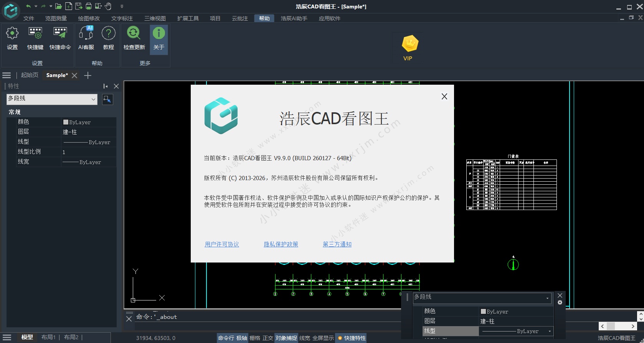Click the print icon in quick access toolbar
Viewport: 644px width, 343px height.
pos(89,6)
